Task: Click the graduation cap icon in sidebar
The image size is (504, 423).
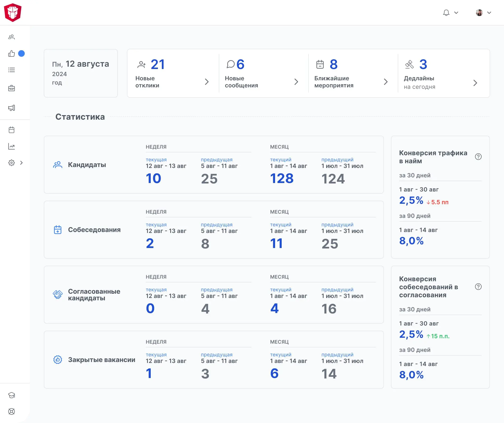Action: pyautogui.click(x=12, y=395)
